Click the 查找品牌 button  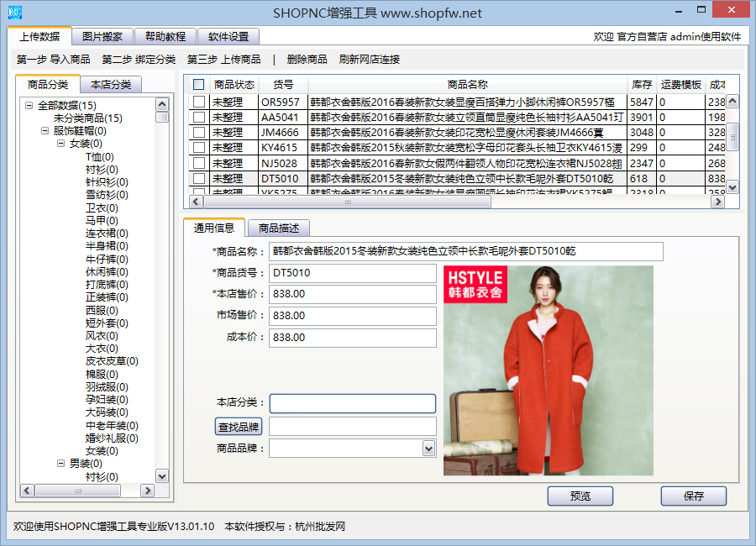(x=239, y=427)
